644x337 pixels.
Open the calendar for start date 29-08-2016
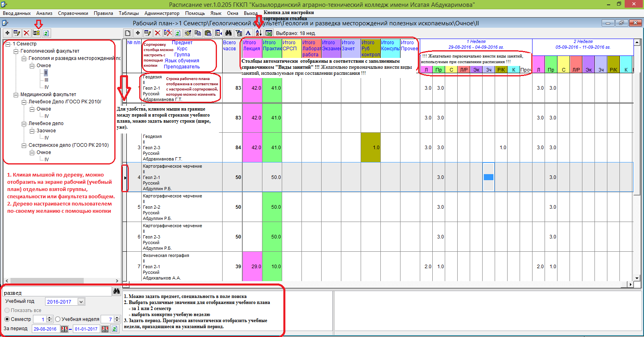[x=64, y=329]
